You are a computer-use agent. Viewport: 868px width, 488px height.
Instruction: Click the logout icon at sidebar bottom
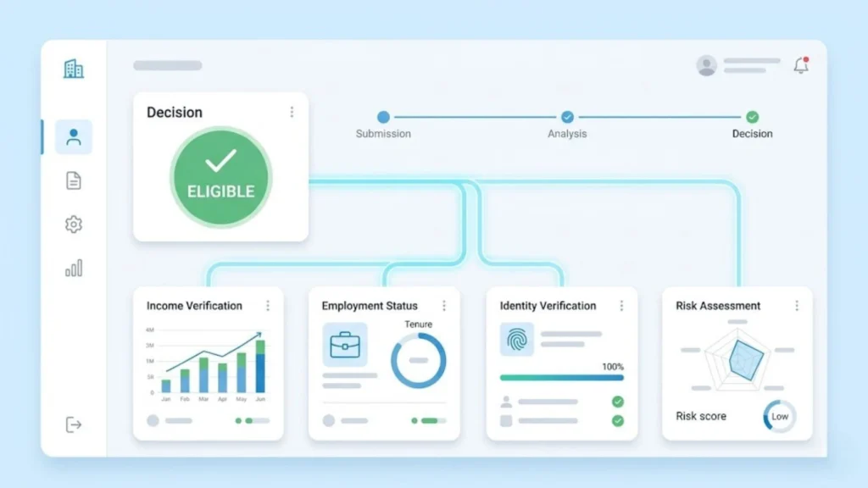pos(74,424)
